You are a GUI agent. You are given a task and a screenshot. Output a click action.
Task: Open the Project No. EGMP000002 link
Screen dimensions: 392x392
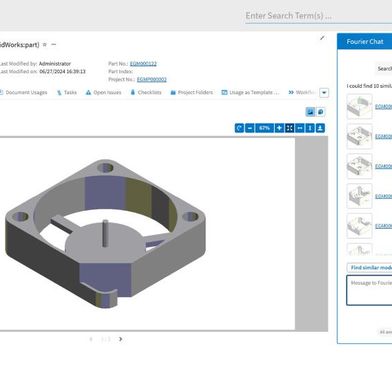(x=152, y=79)
